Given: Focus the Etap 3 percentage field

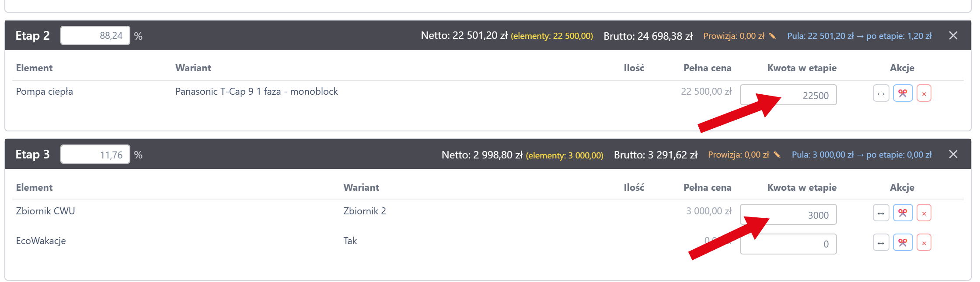Looking at the screenshot, I should click(95, 155).
